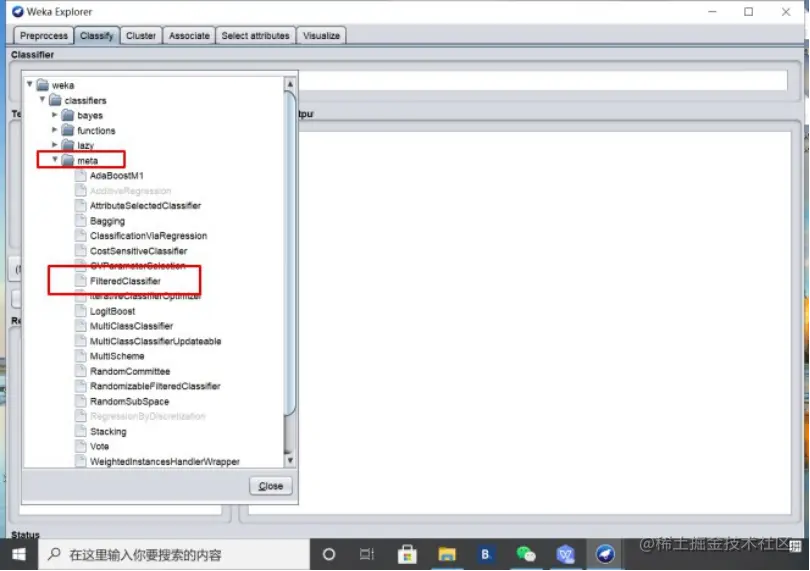
Task: Open Cortana circle icon in taskbar
Action: click(x=329, y=555)
